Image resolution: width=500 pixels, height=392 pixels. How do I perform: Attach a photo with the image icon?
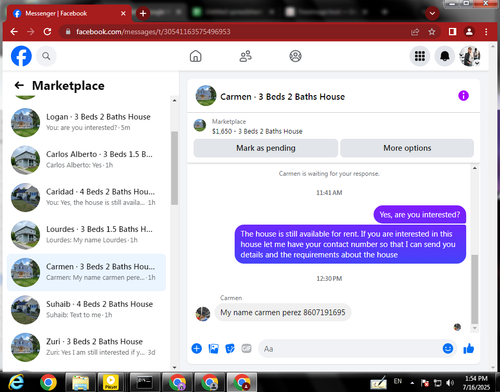[x=213, y=349]
